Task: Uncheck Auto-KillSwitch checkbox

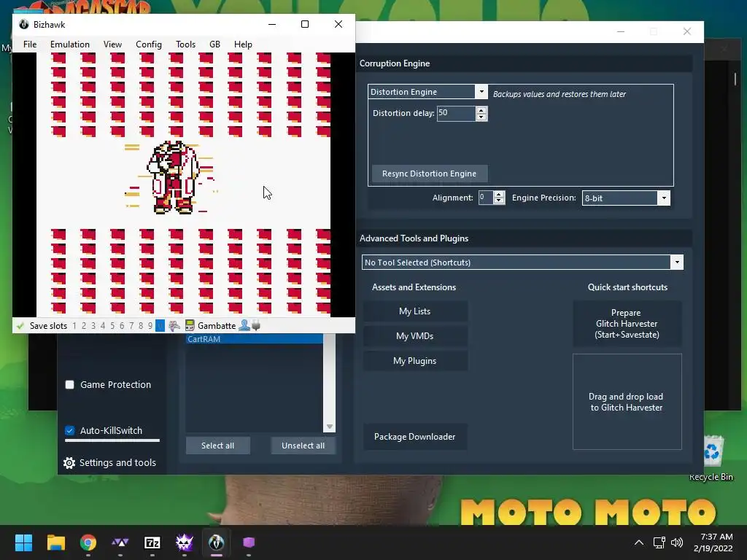Action: pyautogui.click(x=69, y=430)
